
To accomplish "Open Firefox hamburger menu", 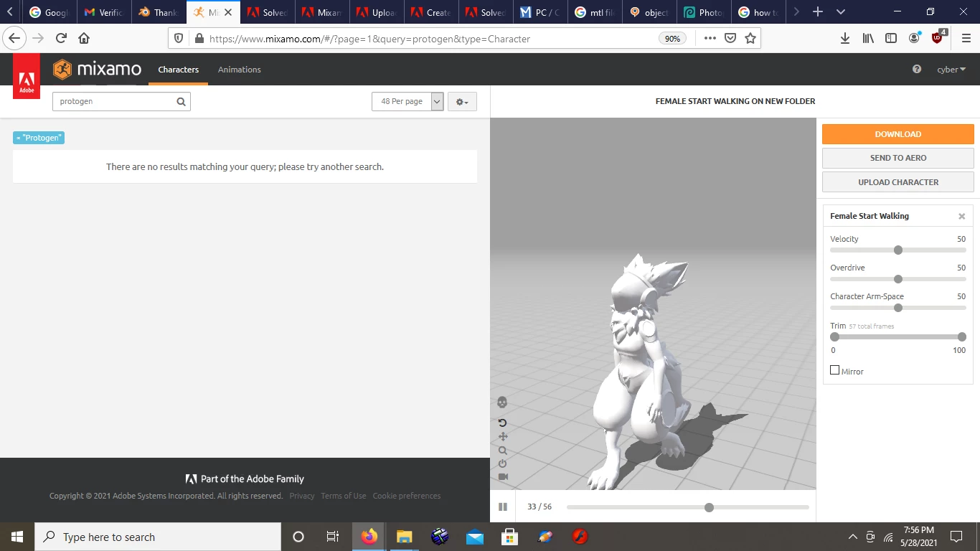I will point(966,39).
